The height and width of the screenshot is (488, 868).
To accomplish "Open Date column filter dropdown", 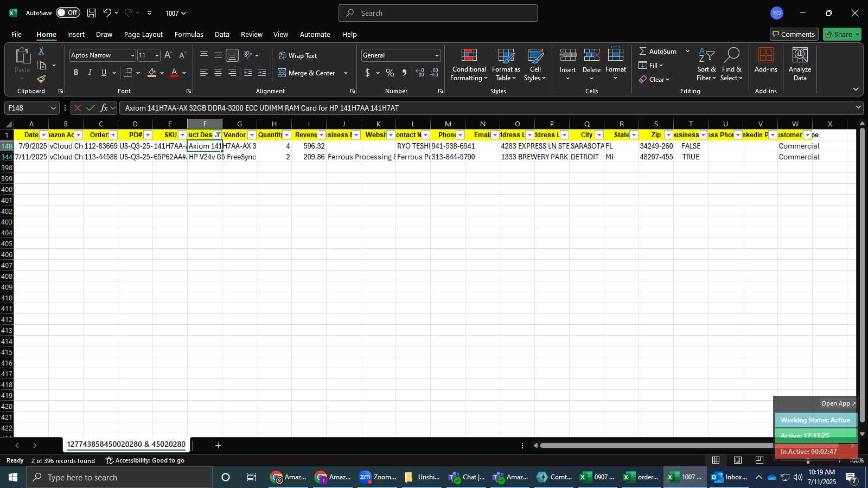I will (44, 135).
